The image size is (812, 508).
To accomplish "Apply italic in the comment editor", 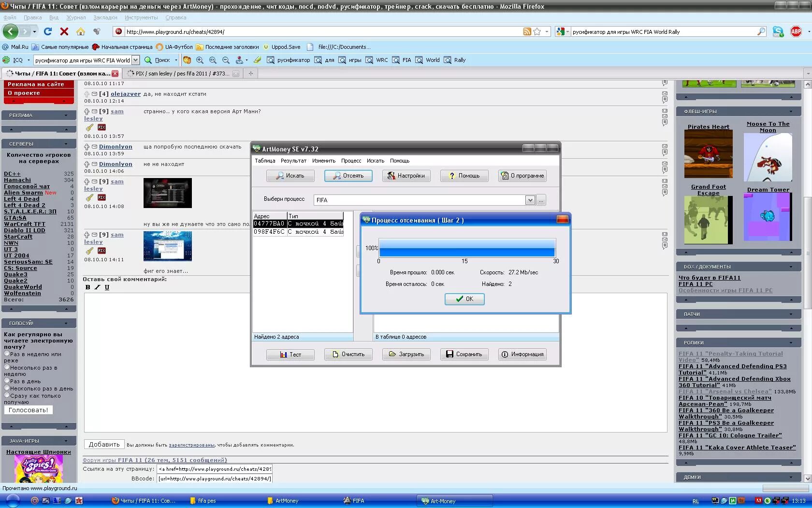I will click(97, 287).
